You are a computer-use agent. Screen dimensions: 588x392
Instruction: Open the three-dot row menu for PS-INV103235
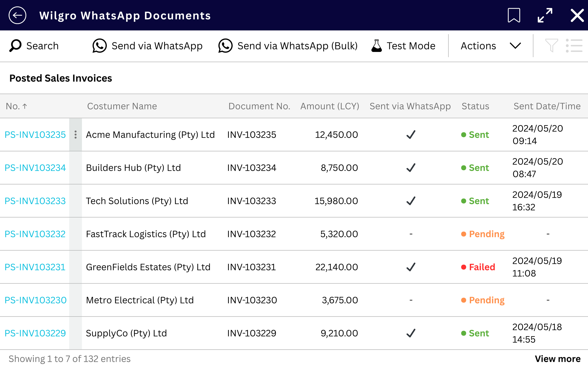coord(75,135)
